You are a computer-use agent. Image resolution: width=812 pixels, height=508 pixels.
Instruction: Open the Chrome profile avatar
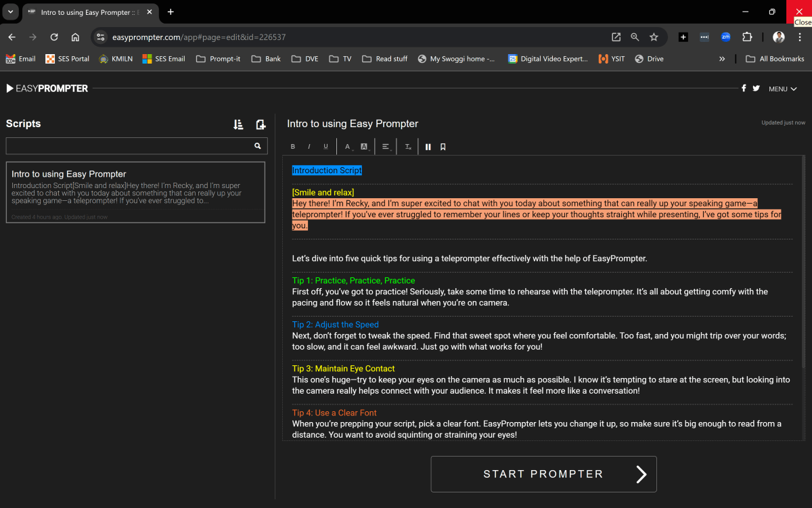click(779, 37)
